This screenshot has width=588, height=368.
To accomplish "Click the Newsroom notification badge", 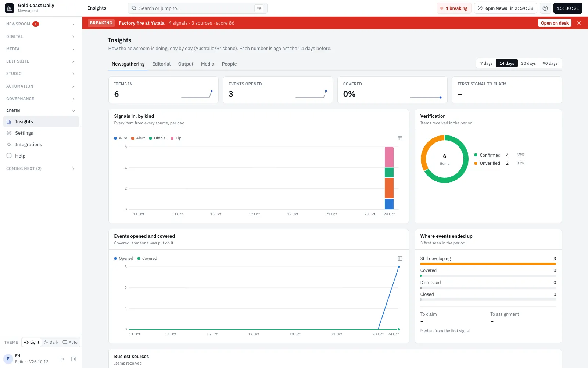I will [x=36, y=24].
